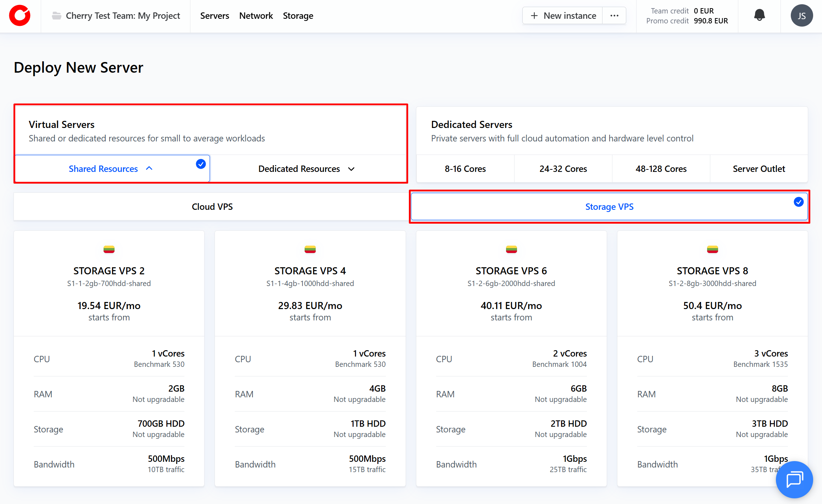This screenshot has width=822, height=504.
Task: Click the Cherry Servers logo icon
Action: pyautogui.click(x=20, y=16)
